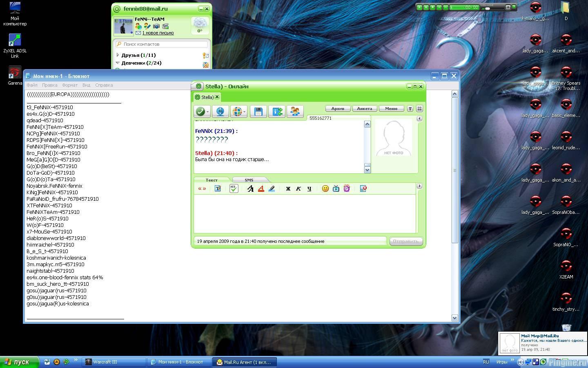Click the RU language indicator in taskbar
Image resolution: width=588 pixels, height=368 pixels.
tap(486, 362)
